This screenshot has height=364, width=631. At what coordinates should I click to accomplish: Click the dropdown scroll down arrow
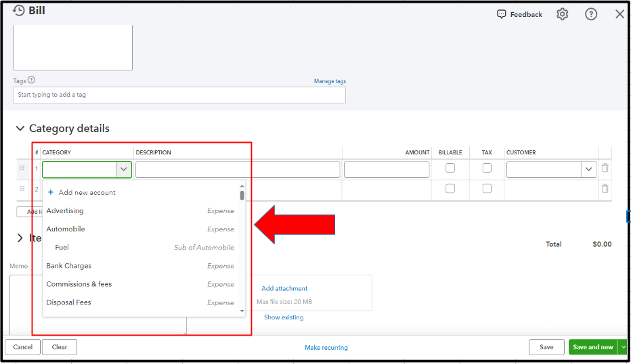[242, 311]
